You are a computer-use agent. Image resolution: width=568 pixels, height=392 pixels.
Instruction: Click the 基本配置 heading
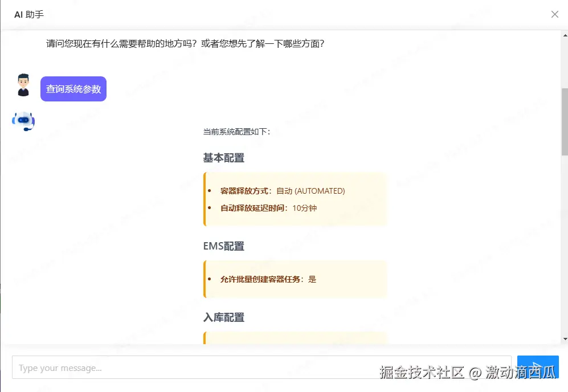[223, 158]
